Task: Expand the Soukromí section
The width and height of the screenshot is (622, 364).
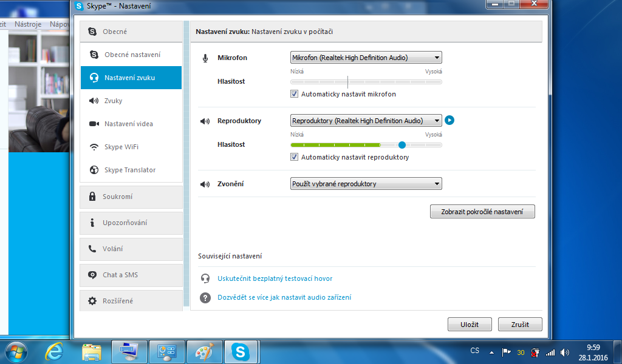Action: click(x=131, y=197)
